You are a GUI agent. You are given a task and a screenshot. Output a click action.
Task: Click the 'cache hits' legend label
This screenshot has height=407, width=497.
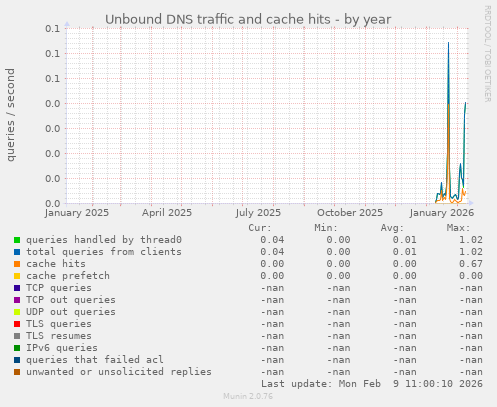pos(56,264)
